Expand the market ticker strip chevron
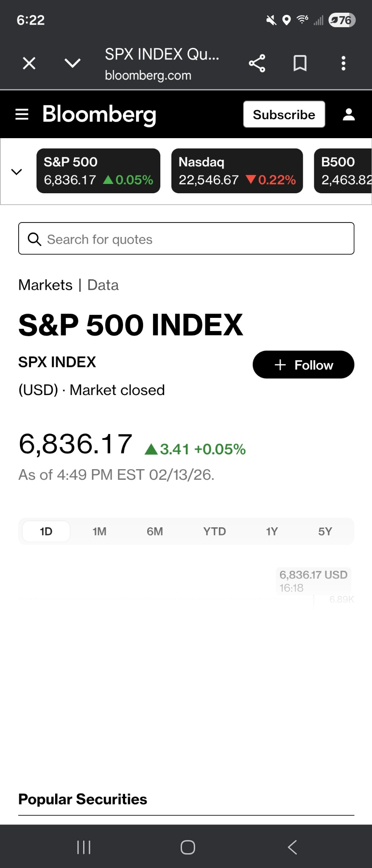The height and width of the screenshot is (868, 372). (17, 172)
